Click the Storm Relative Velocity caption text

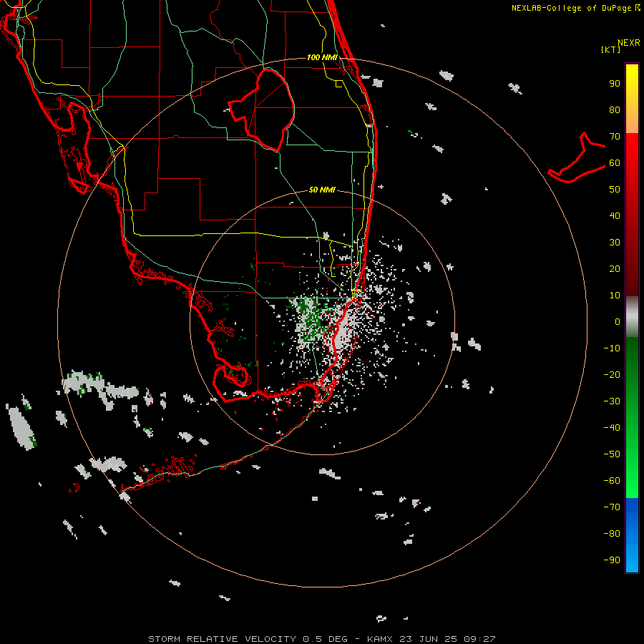248,639
